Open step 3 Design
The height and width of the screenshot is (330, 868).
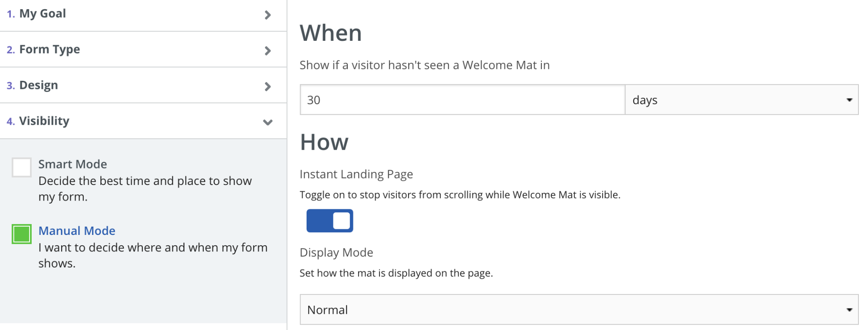[38, 85]
